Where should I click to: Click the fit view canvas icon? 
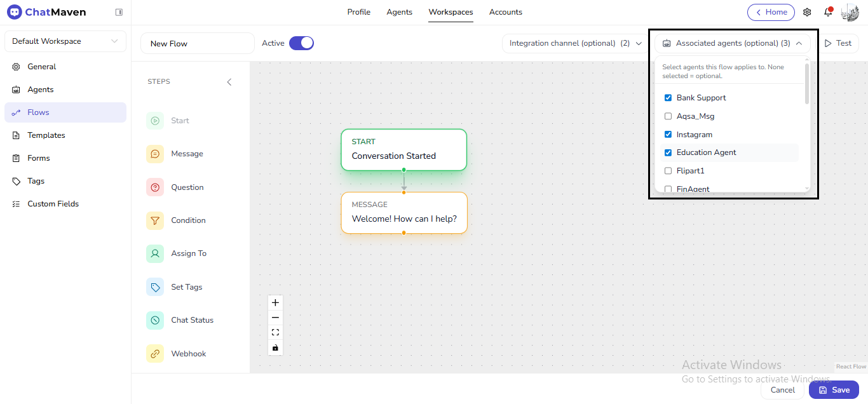point(275,332)
